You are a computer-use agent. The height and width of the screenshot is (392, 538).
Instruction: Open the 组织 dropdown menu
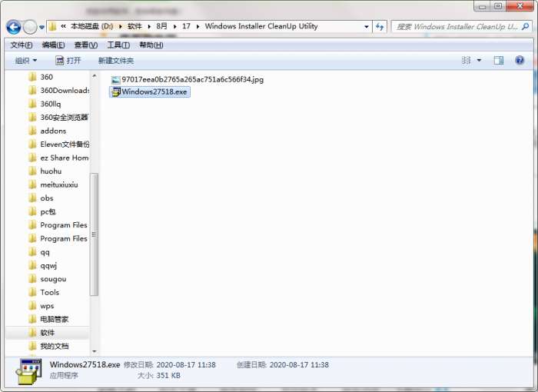[x=25, y=61]
